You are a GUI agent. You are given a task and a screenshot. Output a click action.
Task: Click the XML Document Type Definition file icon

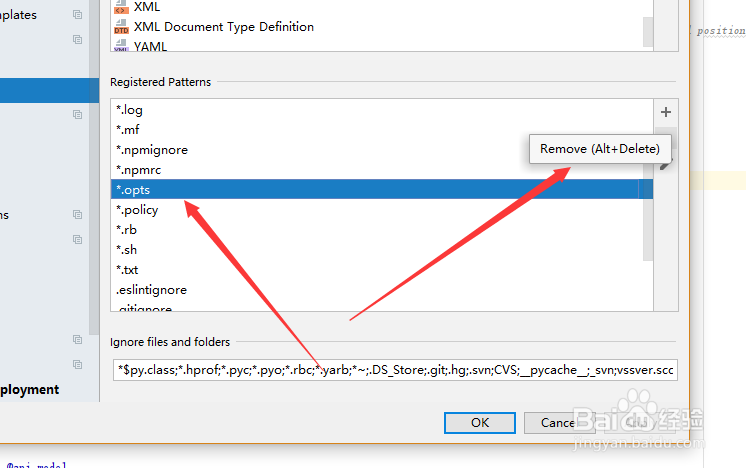[x=121, y=27]
